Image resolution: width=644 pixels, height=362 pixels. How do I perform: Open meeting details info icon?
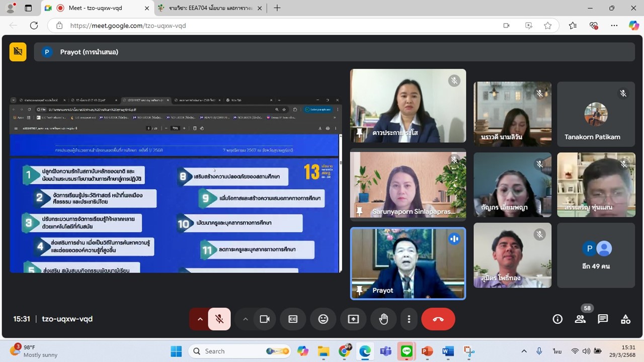coord(557,319)
